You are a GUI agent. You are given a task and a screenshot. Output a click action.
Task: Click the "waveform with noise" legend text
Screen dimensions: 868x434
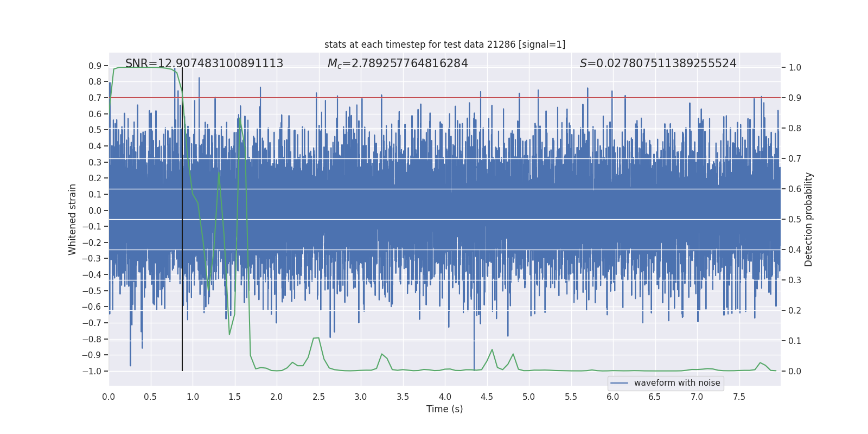pyautogui.click(x=677, y=383)
